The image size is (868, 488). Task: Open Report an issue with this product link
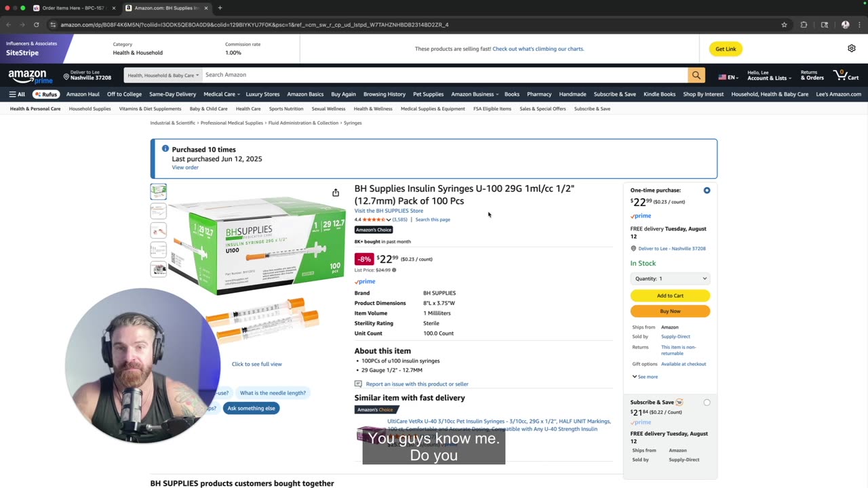click(x=417, y=384)
